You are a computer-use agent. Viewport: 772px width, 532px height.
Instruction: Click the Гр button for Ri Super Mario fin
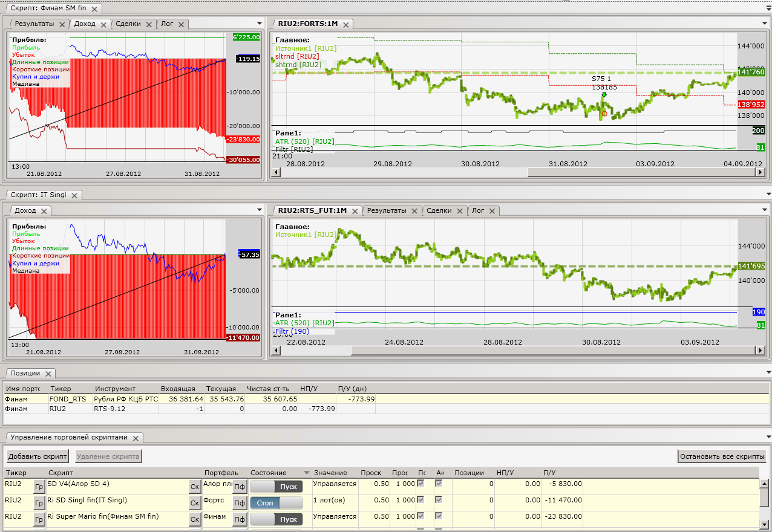39,519
